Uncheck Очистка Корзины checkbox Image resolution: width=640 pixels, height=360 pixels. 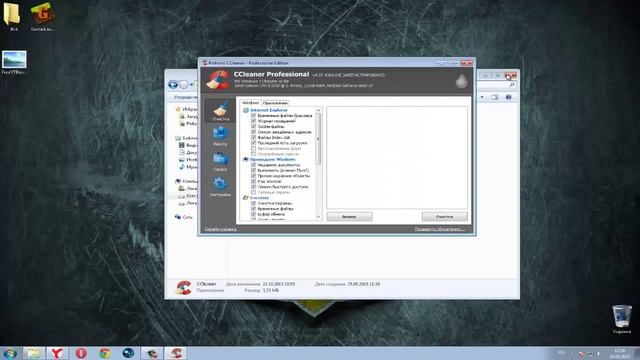[253, 203]
